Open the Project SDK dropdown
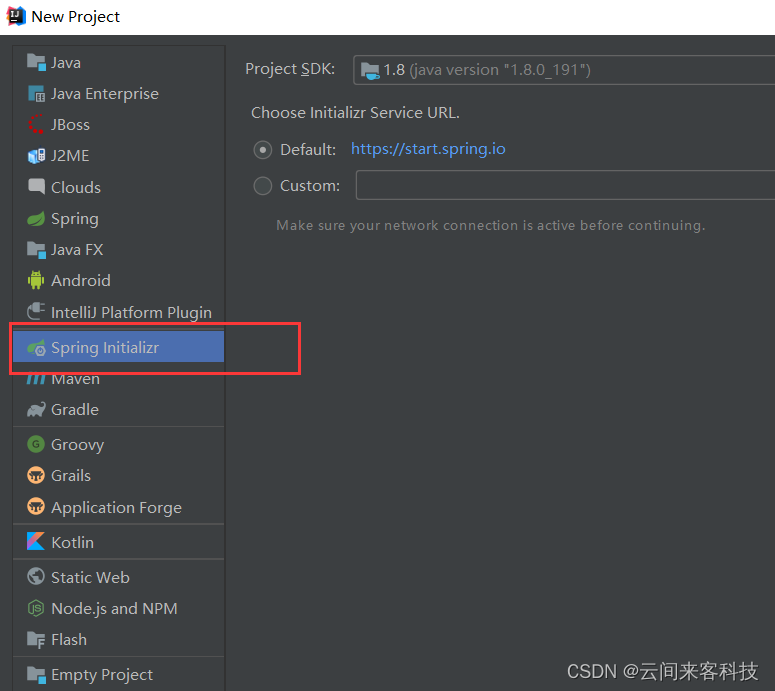This screenshot has height=691, width=775. pos(564,70)
